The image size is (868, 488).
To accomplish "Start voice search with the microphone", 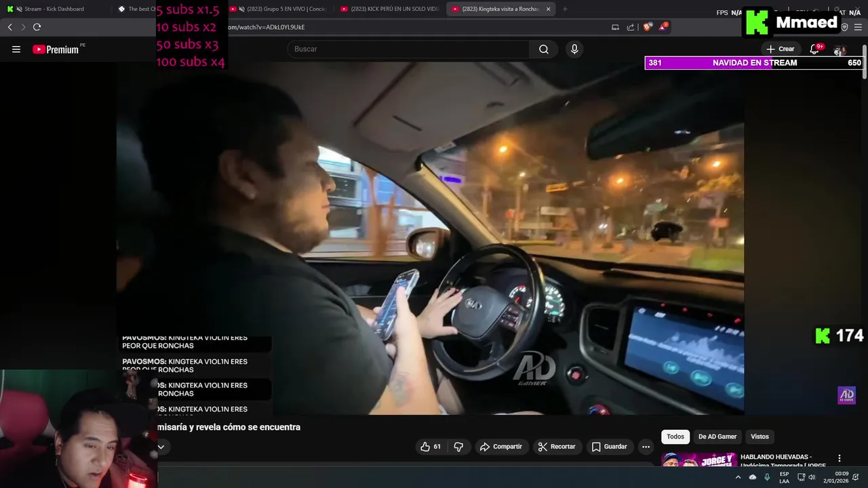I will [x=574, y=49].
